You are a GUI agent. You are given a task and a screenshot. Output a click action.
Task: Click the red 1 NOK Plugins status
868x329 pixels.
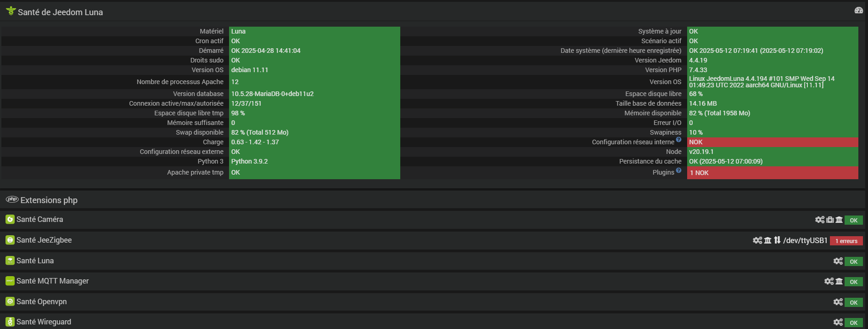pos(773,173)
